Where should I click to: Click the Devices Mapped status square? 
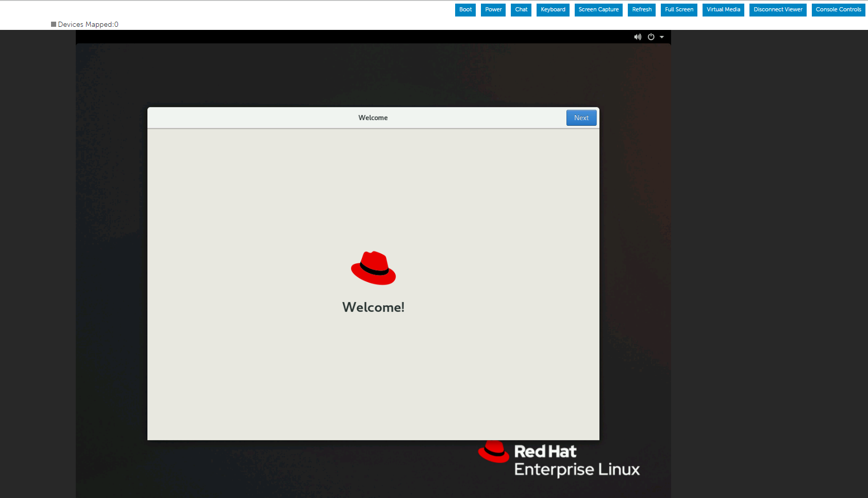point(53,24)
